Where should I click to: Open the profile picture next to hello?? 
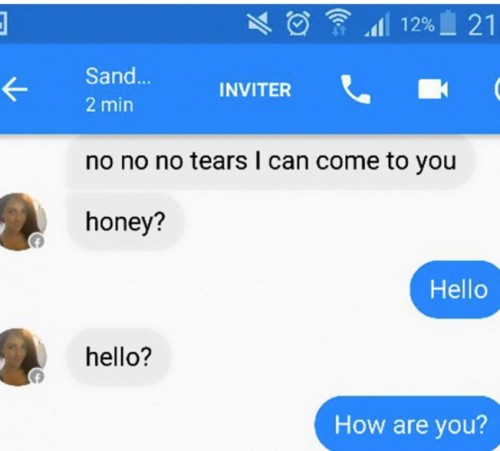23,357
